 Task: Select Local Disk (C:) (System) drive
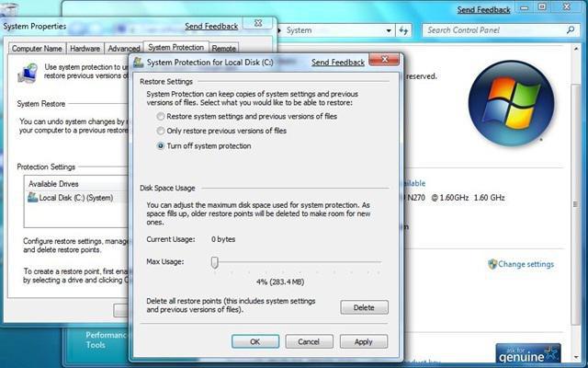[x=75, y=198]
